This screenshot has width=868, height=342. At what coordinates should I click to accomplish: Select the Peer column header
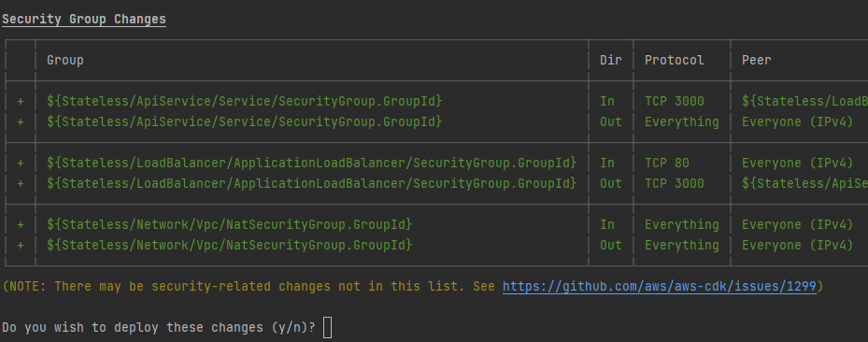coord(756,60)
